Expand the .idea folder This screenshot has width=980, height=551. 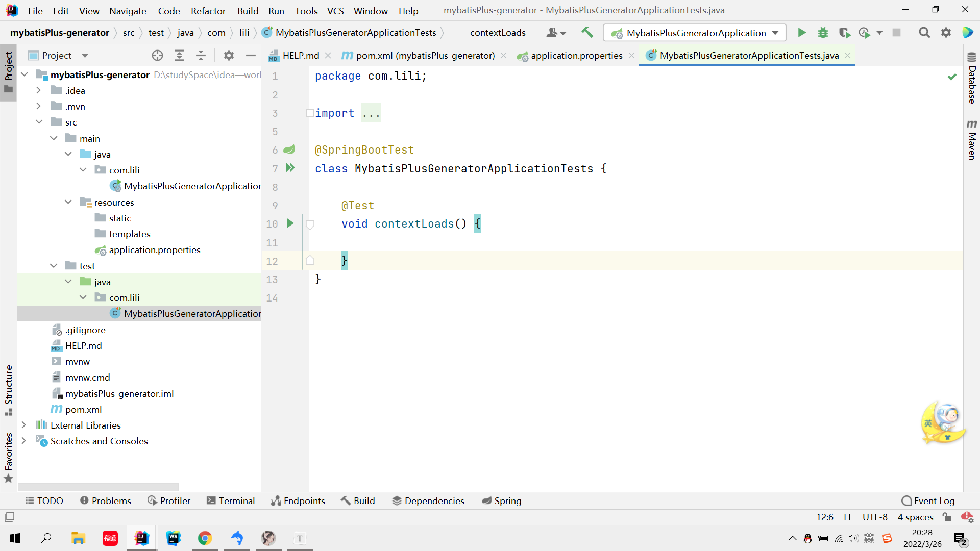pyautogui.click(x=39, y=90)
